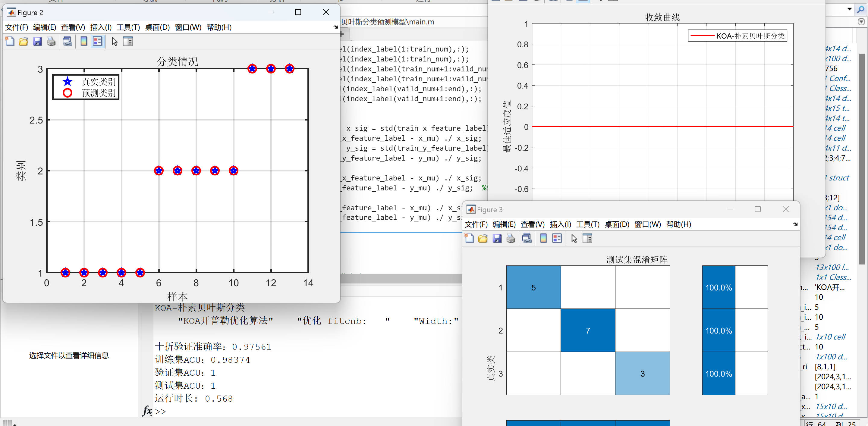Click New Figure icon in Figure 3 toolbar
Screen dimensions: 868x426
pyautogui.click(x=469, y=238)
